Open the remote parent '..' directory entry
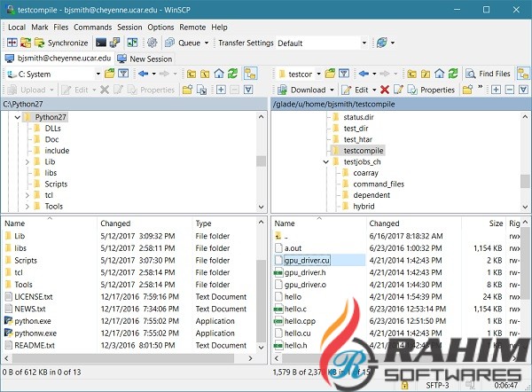 point(286,236)
